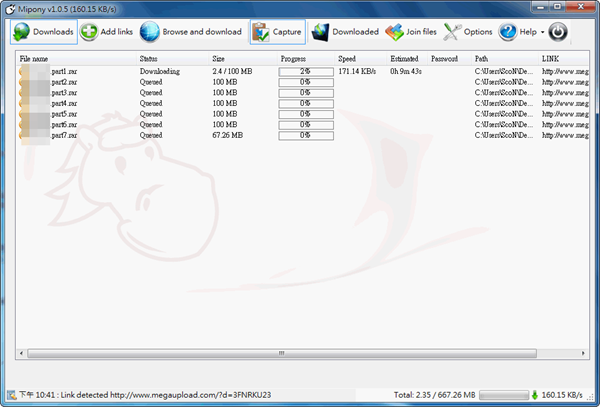Click the 2% progress bar of part1.rar

pos(306,72)
